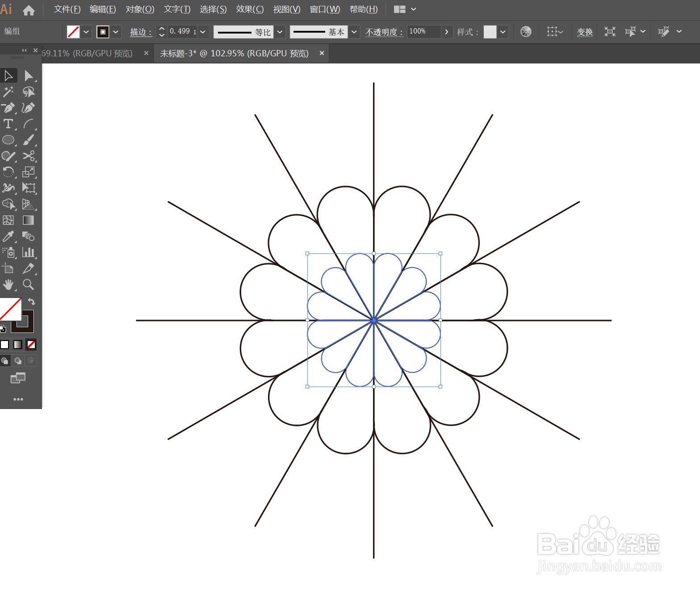Pick the Column Graph tool
The height and width of the screenshot is (590, 700).
[x=29, y=253]
